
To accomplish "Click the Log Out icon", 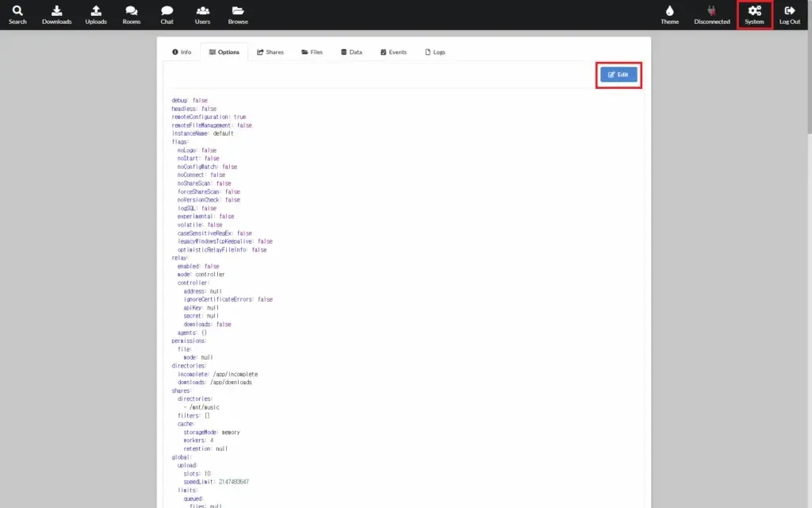I will [790, 13].
